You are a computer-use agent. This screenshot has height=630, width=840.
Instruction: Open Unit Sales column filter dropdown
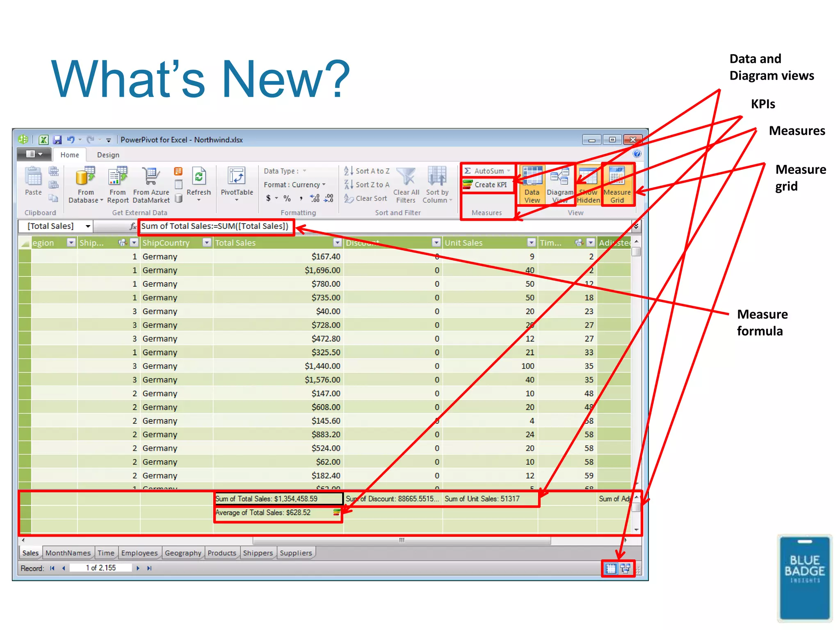[531, 243]
